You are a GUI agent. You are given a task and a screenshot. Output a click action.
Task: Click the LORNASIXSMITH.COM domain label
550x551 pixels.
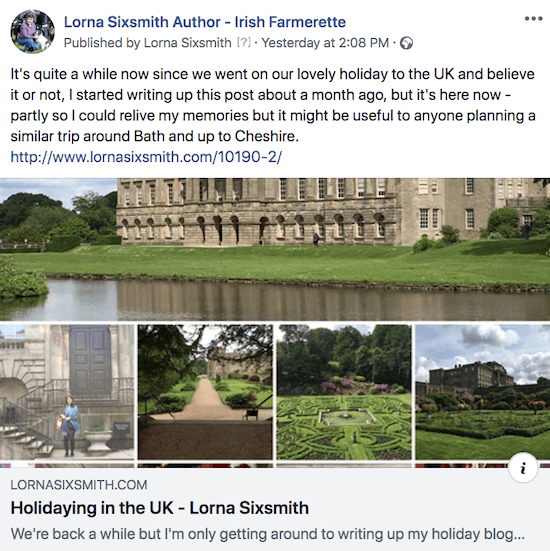pos(79,485)
